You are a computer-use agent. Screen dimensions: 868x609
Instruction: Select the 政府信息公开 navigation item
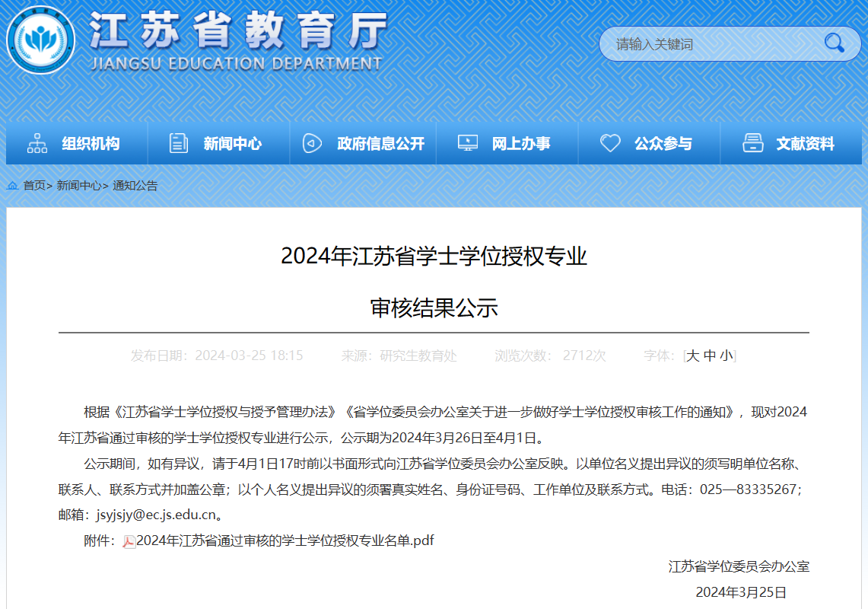tap(380, 143)
